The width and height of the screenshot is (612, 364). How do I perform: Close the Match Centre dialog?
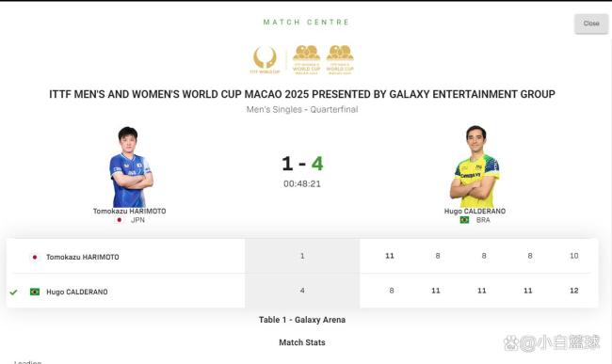591,24
